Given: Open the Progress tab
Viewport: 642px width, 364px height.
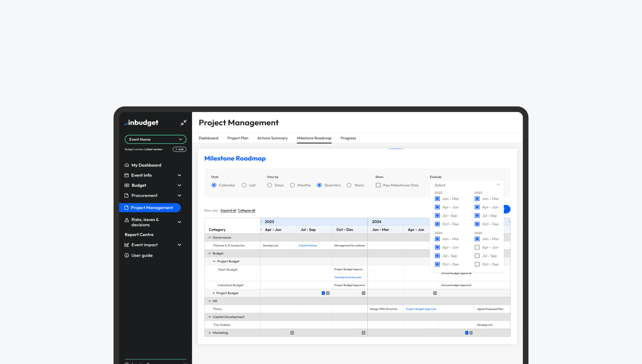Looking at the screenshot, I should [x=348, y=138].
